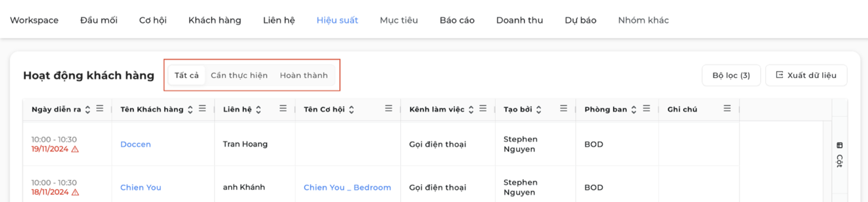The height and width of the screenshot is (202, 868).
Task: Expand the Nhóm khác menu
Action: [643, 20]
